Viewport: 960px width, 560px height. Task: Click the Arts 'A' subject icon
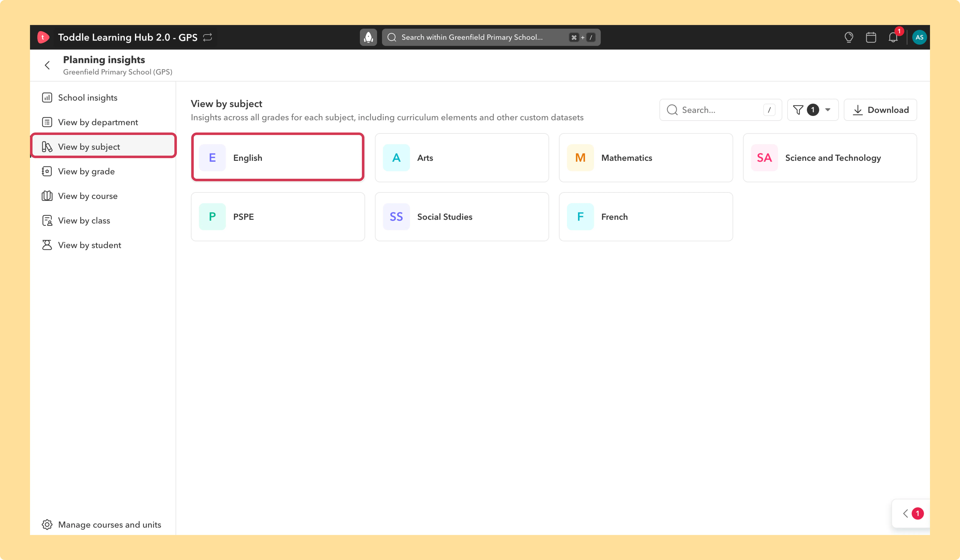(396, 158)
